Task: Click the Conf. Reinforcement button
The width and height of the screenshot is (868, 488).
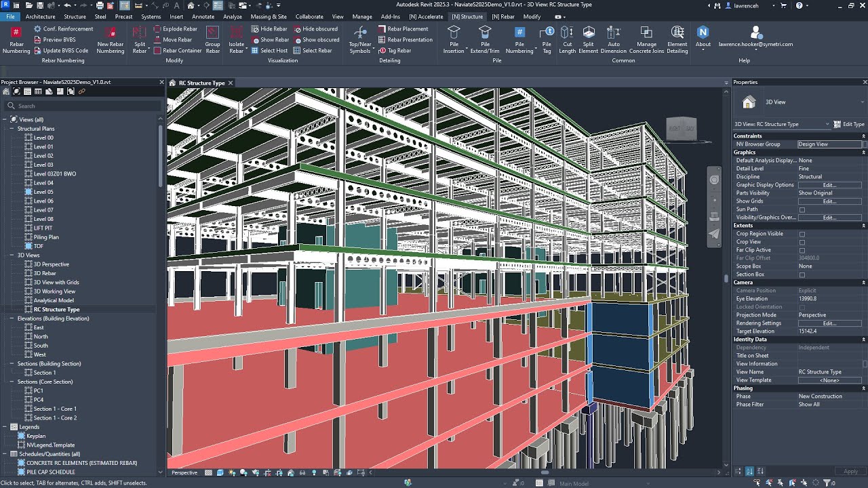Action: point(63,29)
